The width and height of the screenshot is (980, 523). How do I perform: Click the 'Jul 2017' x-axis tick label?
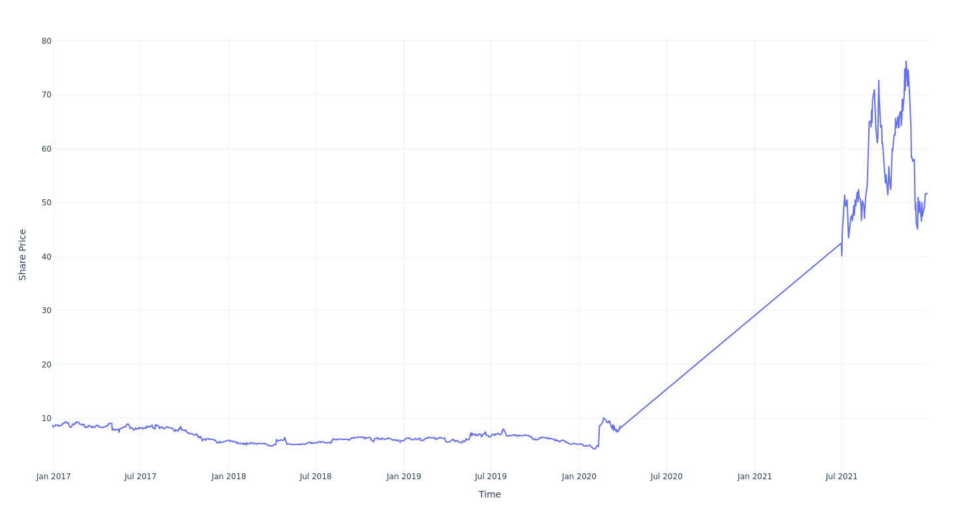coord(140,477)
